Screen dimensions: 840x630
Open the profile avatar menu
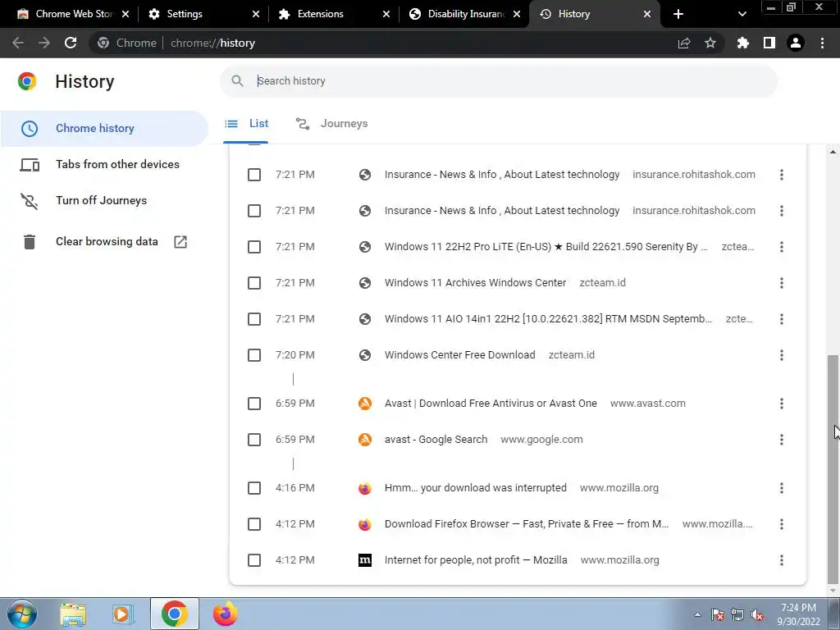pyautogui.click(x=796, y=43)
